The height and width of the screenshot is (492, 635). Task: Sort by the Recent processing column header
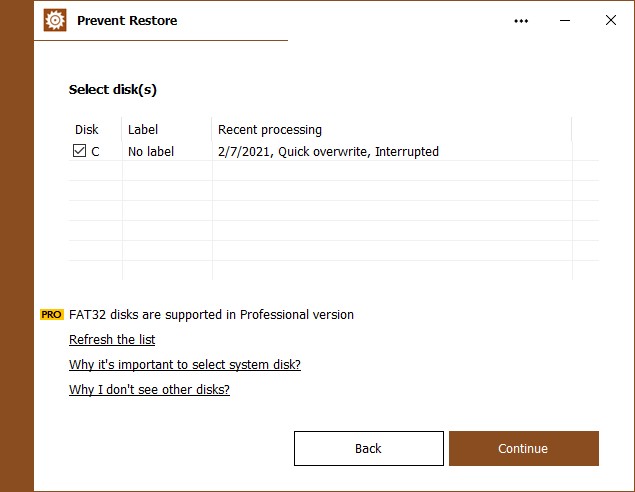tap(270, 130)
